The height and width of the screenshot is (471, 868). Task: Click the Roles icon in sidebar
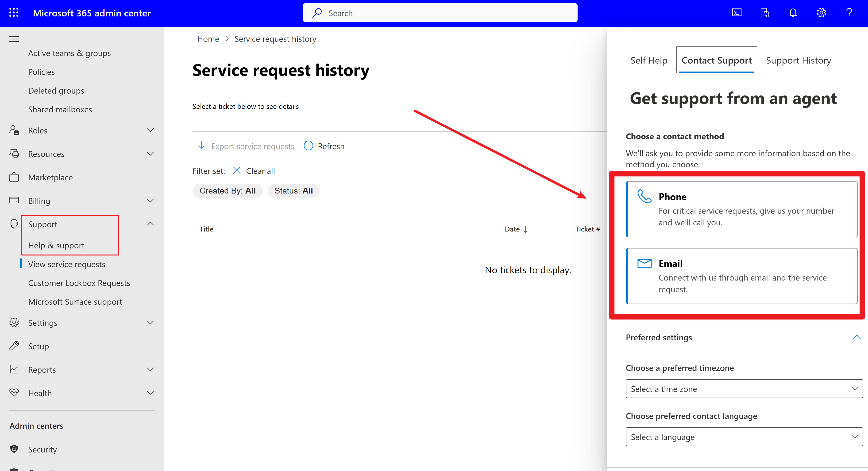coord(14,130)
